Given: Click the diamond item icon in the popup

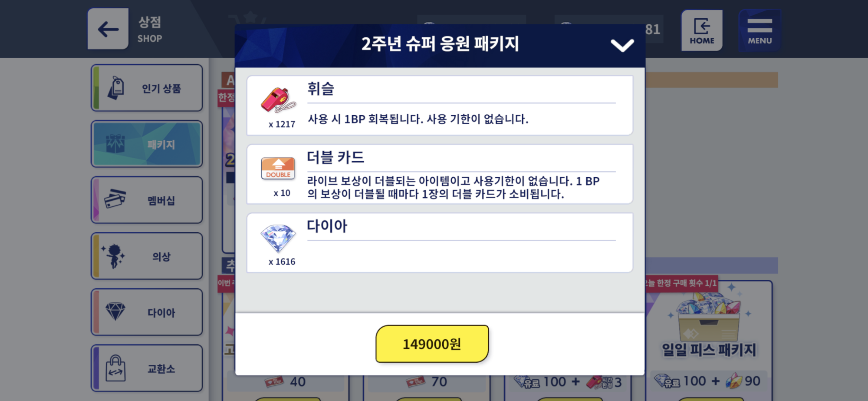Looking at the screenshot, I should 278,238.
